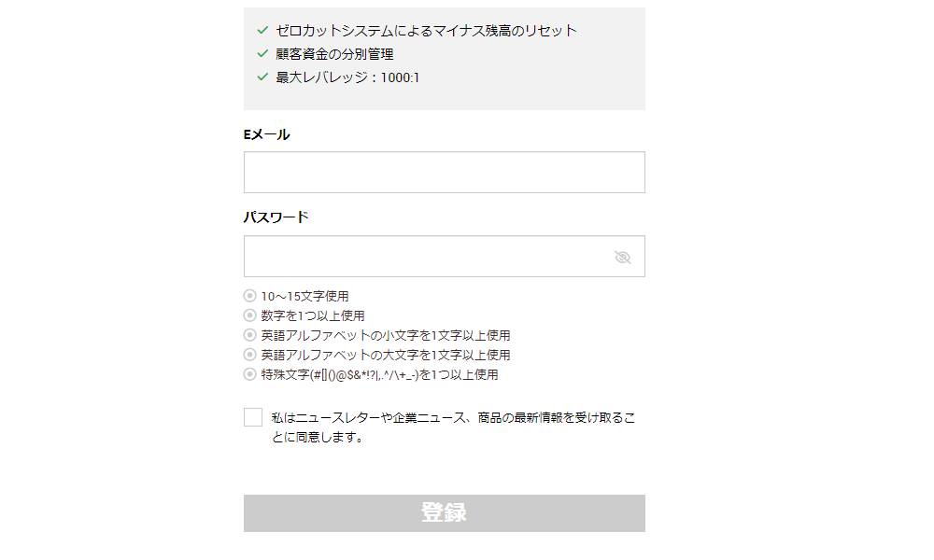
Task: Click inside the Eメール input field
Action: click(444, 172)
